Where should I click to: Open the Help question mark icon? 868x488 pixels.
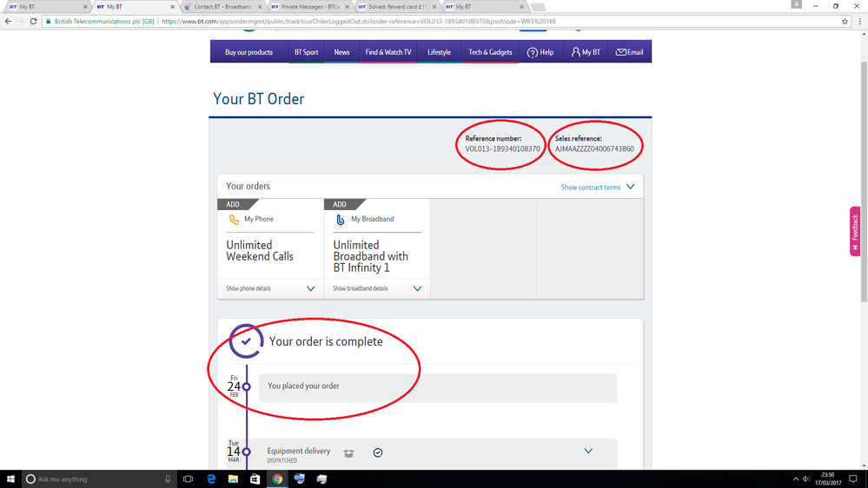[532, 53]
